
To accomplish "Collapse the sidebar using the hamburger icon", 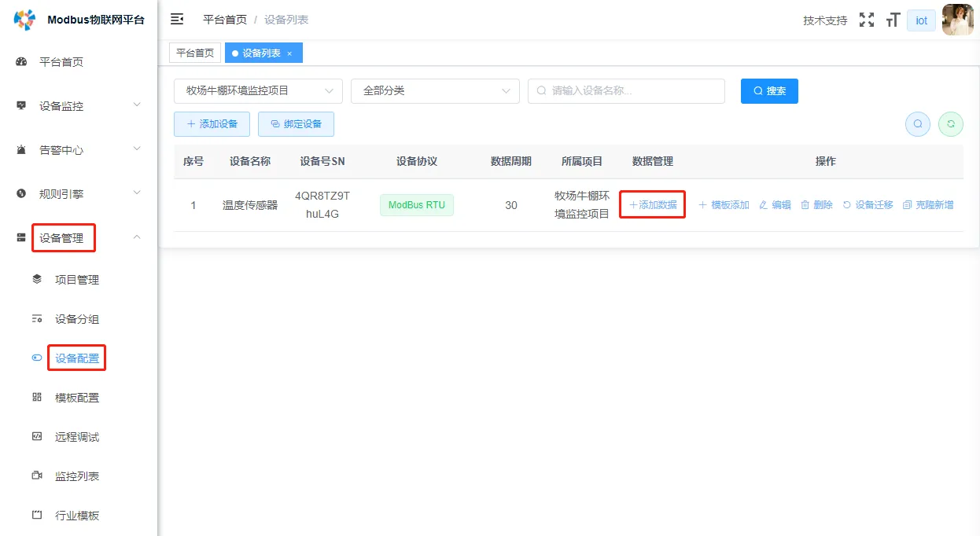I will pyautogui.click(x=177, y=20).
